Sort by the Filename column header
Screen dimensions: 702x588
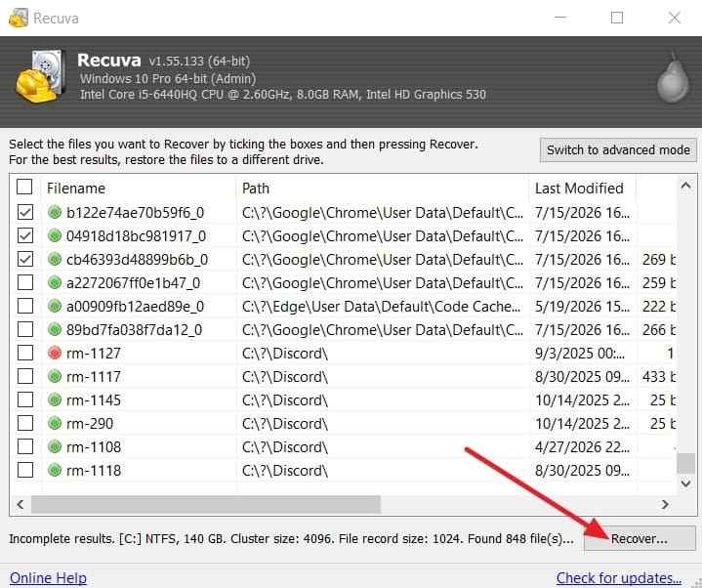coord(139,189)
